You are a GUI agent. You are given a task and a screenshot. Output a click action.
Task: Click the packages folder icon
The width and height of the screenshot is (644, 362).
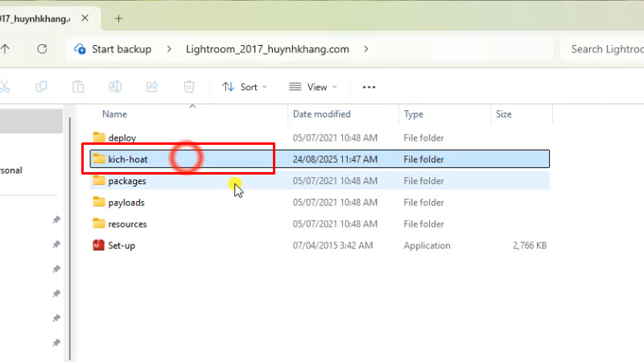98,180
